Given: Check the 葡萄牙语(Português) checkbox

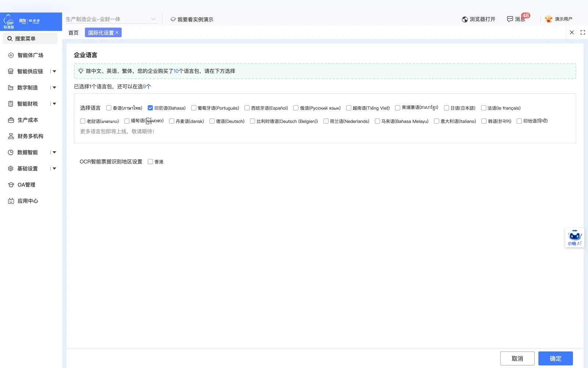Looking at the screenshot, I should 194,108.
